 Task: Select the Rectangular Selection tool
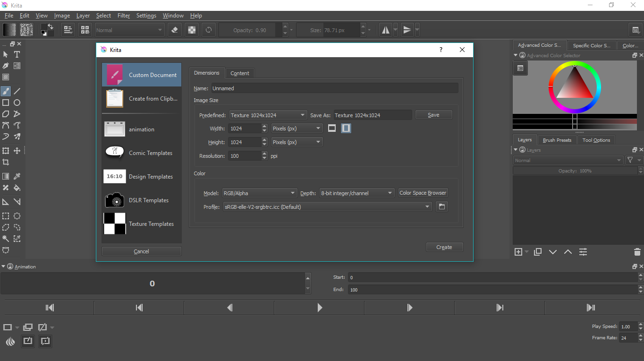click(x=6, y=216)
